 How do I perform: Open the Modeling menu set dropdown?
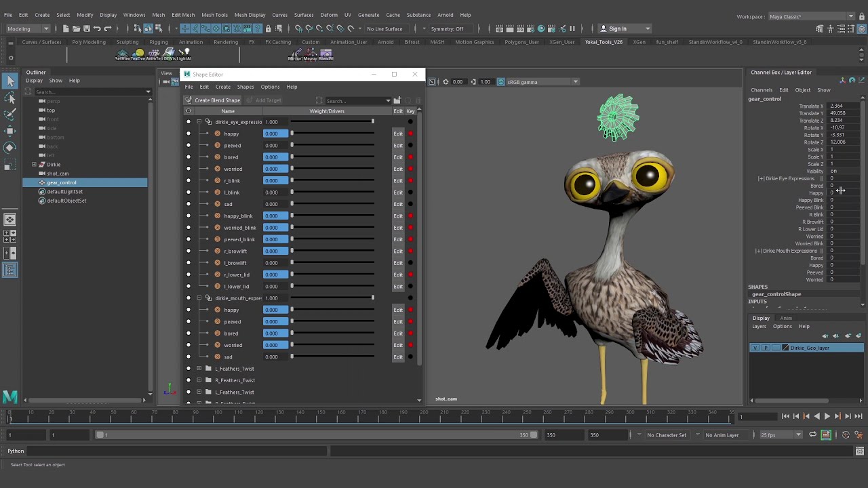click(27, 28)
